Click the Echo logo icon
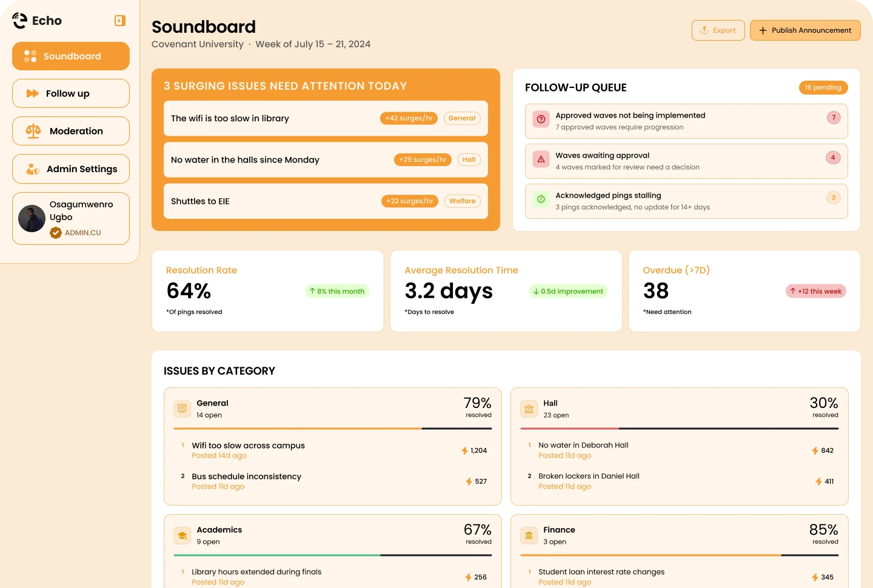Screen dimensions: 873x588 20,21
